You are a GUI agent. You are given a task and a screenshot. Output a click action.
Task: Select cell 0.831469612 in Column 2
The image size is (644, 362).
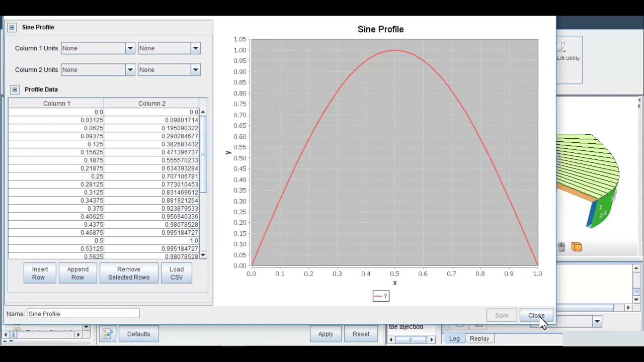click(x=151, y=193)
